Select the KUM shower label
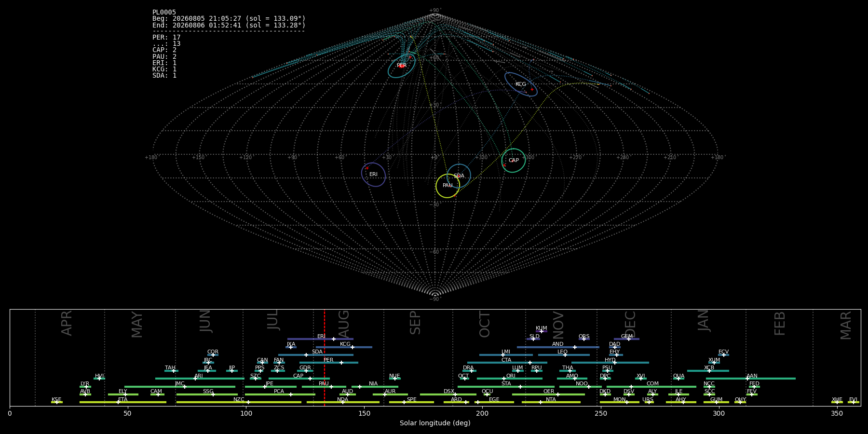The height and width of the screenshot is (434, 868). [x=542, y=328]
